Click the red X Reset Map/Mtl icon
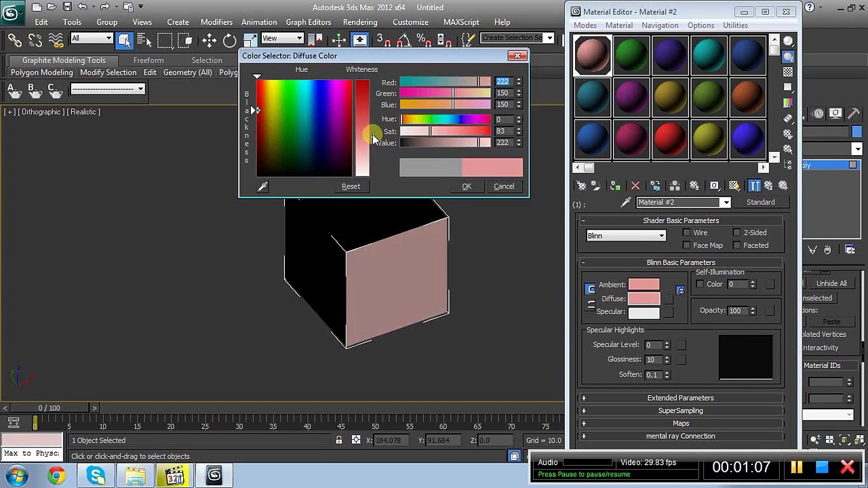Image resolution: width=868 pixels, height=488 pixels. [x=635, y=186]
